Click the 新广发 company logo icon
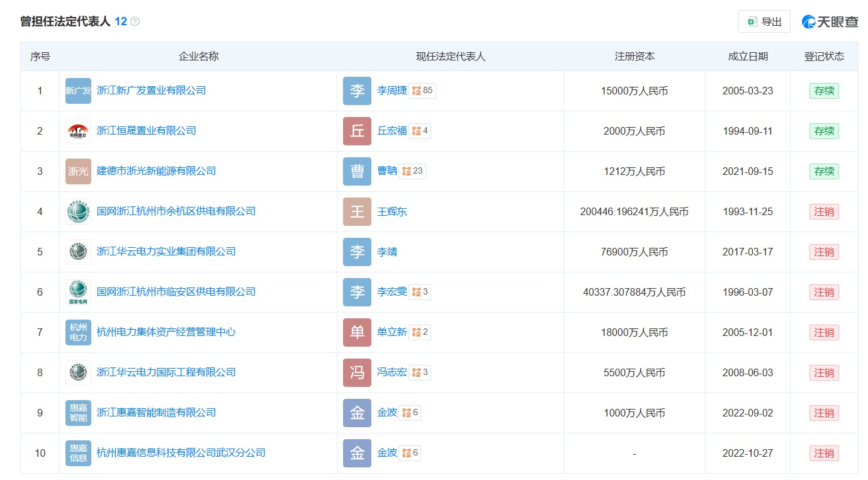868x480 pixels. pos(78,91)
